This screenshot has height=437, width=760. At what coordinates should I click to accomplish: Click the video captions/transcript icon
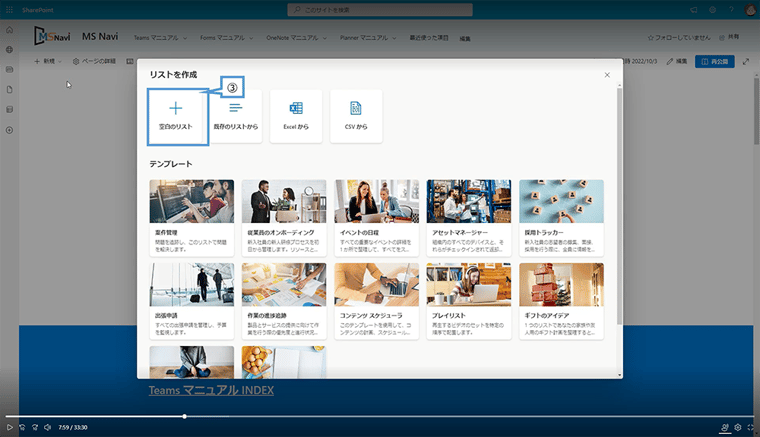pos(725,427)
